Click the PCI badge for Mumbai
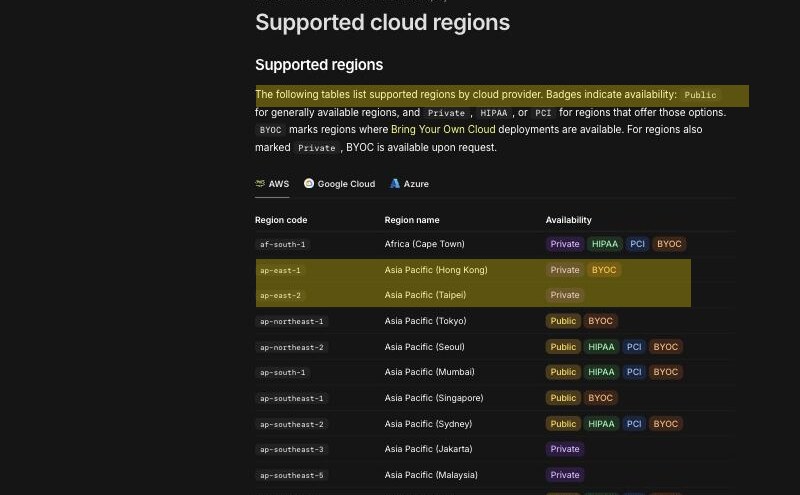Viewport: 800px width, 495px height. 634,372
